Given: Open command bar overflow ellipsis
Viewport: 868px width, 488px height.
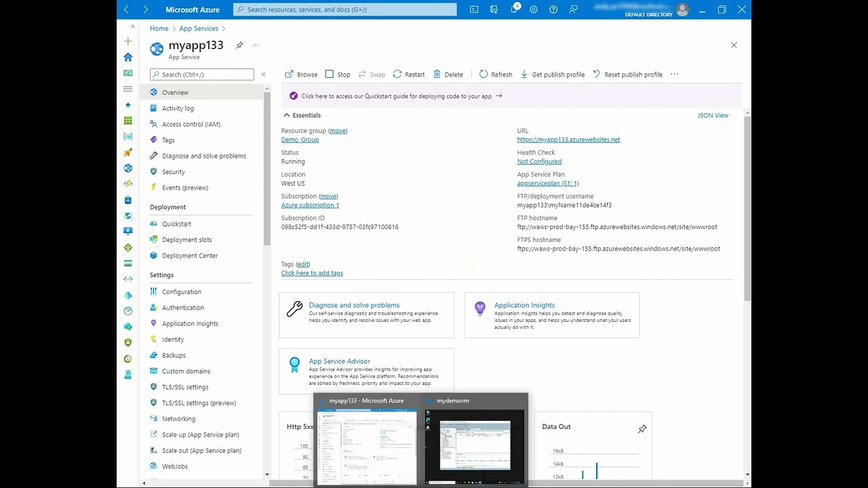Looking at the screenshot, I should pyautogui.click(x=675, y=75).
